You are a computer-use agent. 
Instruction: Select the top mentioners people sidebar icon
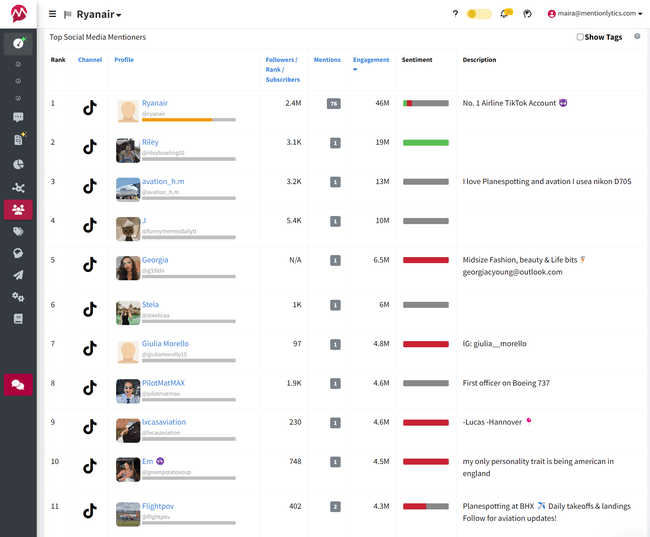coord(18,209)
